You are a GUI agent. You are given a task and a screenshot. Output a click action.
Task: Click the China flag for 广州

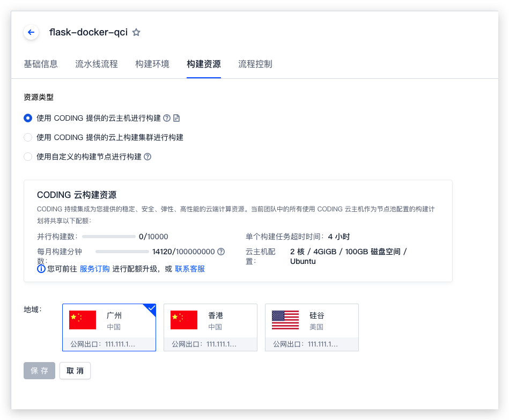[x=83, y=320]
